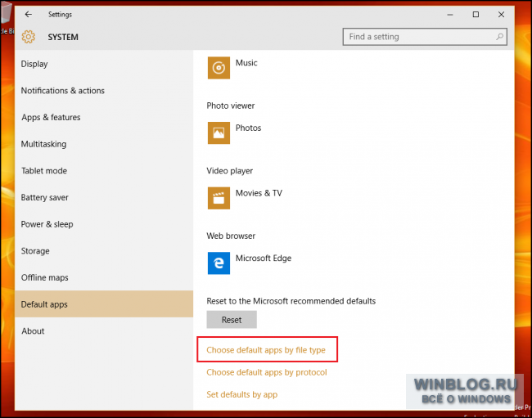This screenshot has width=532, height=418.
Task: Open the Display settings section
Action: (104, 64)
